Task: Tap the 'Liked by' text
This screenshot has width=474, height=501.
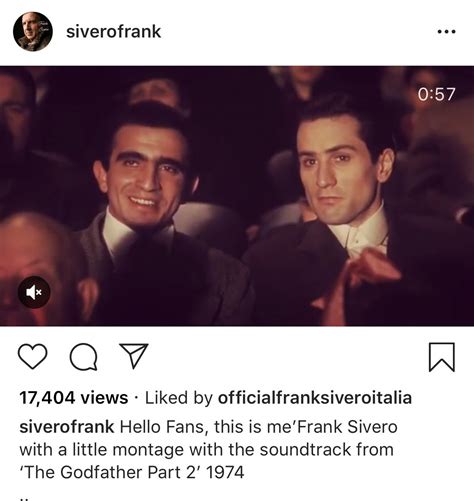Action: [178, 398]
